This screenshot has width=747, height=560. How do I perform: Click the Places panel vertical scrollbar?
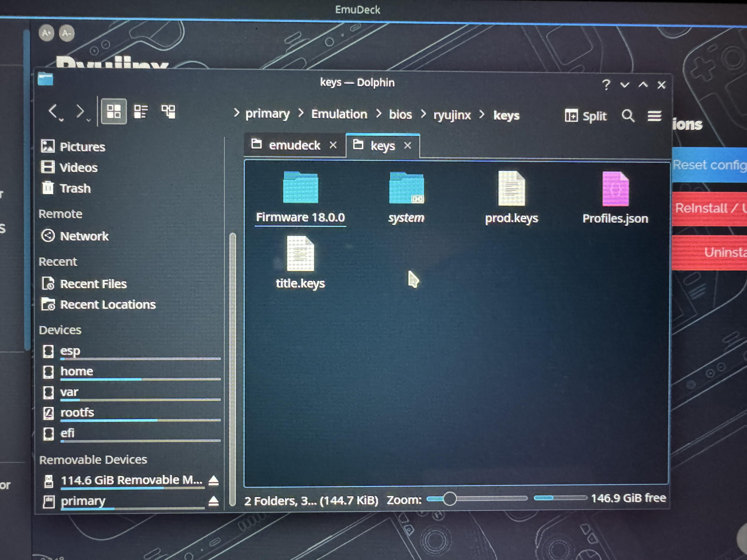click(x=232, y=370)
